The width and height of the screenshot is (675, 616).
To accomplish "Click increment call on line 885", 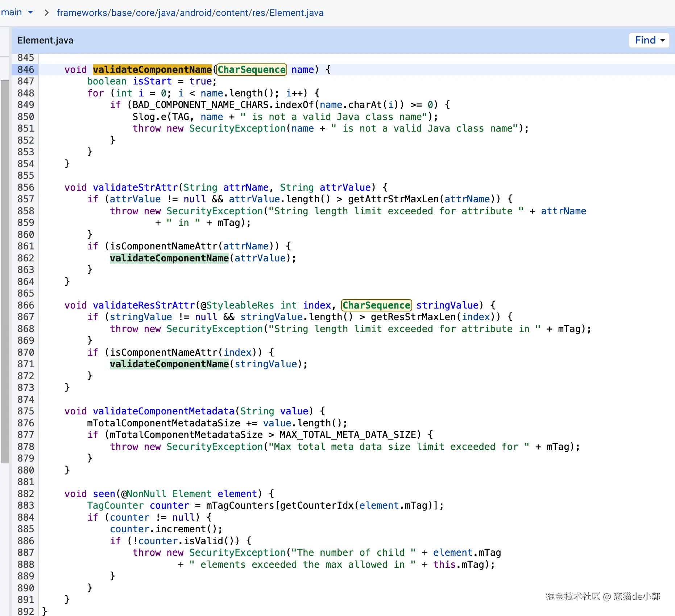I will [181, 529].
